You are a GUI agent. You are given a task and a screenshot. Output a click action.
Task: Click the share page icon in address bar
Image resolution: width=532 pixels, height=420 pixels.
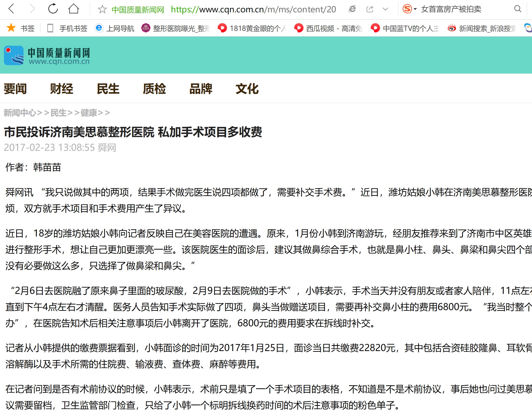click(x=370, y=9)
